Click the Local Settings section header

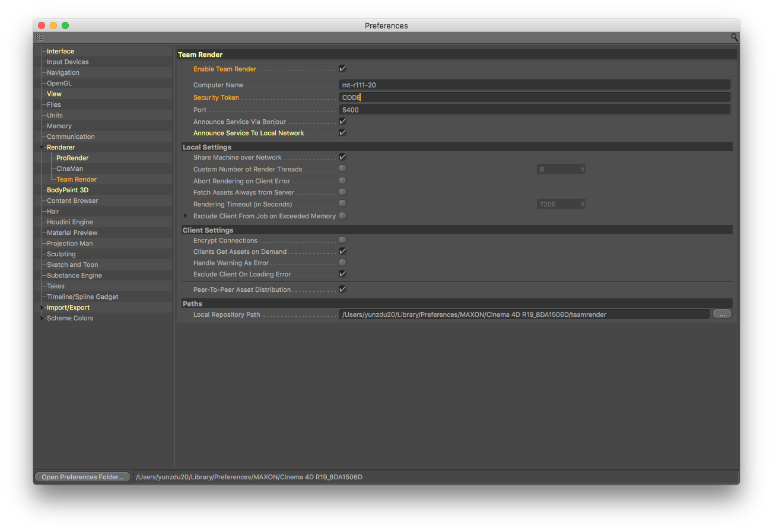tap(457, 146)
